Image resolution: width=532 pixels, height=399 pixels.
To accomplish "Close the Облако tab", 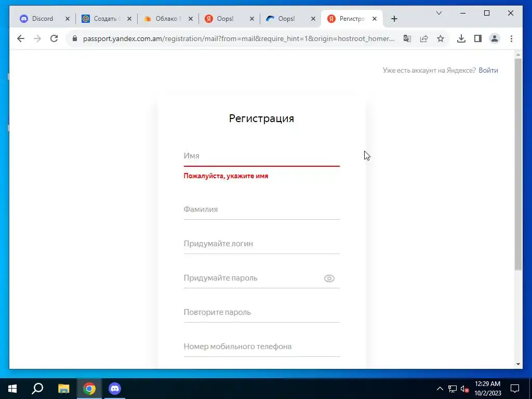I will click(191, 19).
